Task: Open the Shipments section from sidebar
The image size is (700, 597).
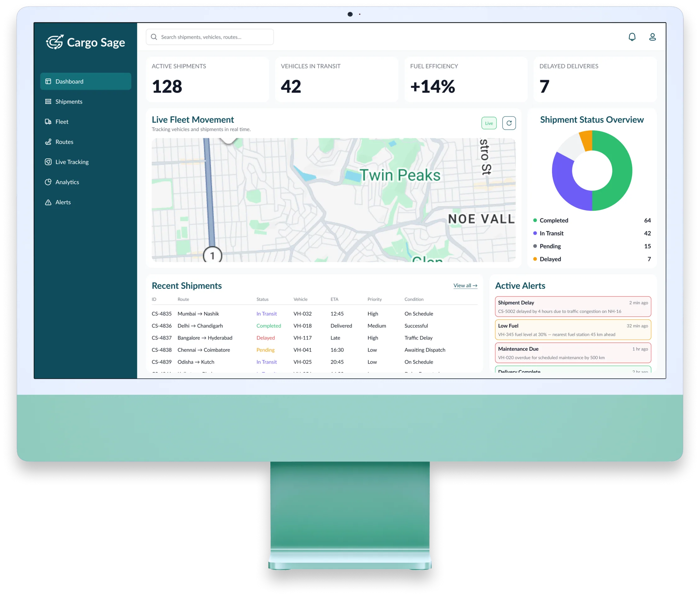Action: [69, 101]
